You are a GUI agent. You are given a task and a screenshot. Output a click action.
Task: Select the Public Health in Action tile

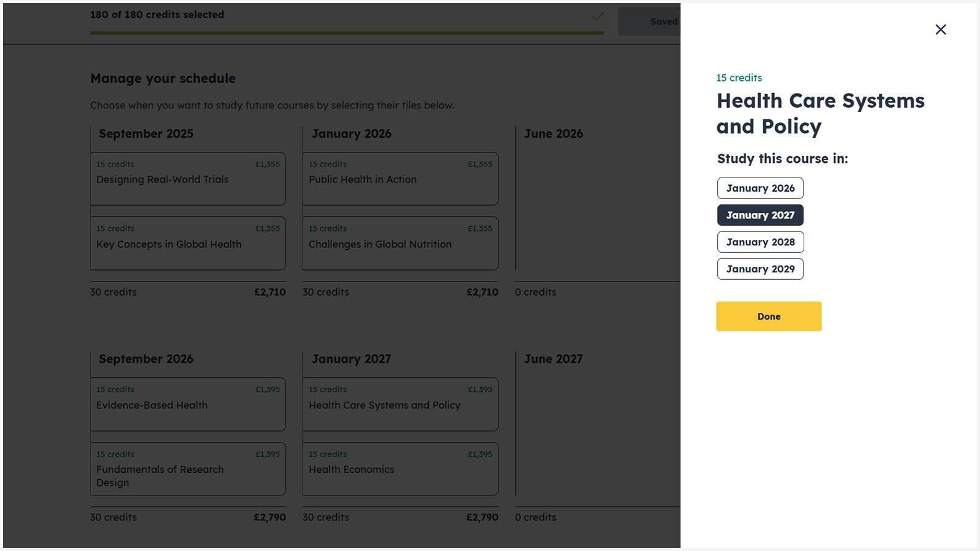point(400,179)
